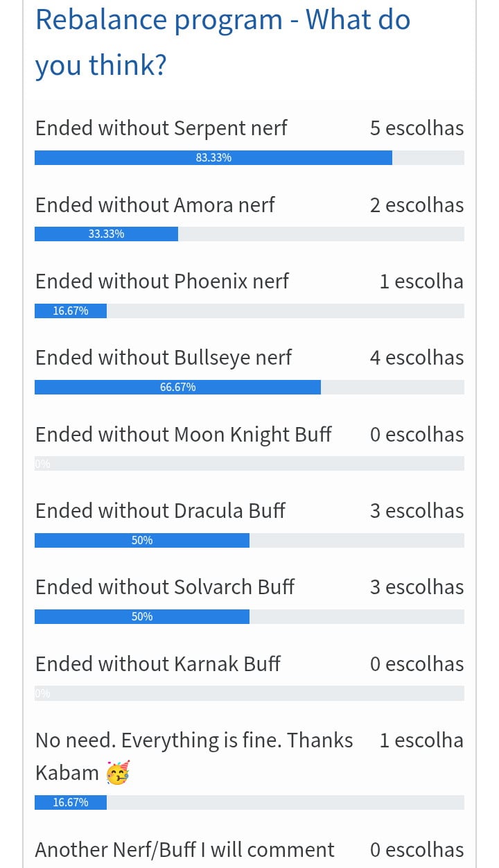
Task: Show voters via "5 escolhas" count
Action: coord(417,128)
